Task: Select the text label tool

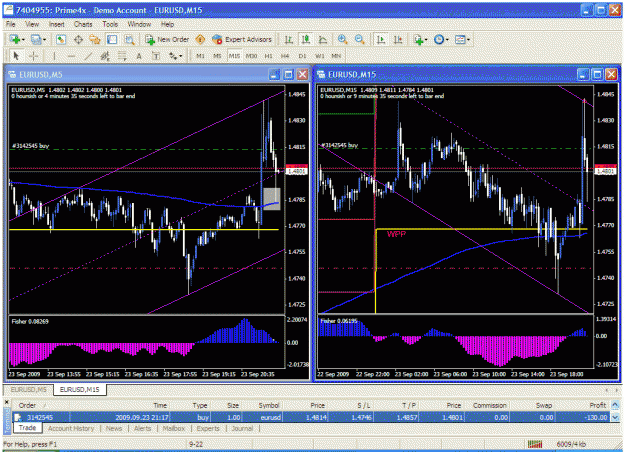Action: pyautogui.click(x=156, y=56)
